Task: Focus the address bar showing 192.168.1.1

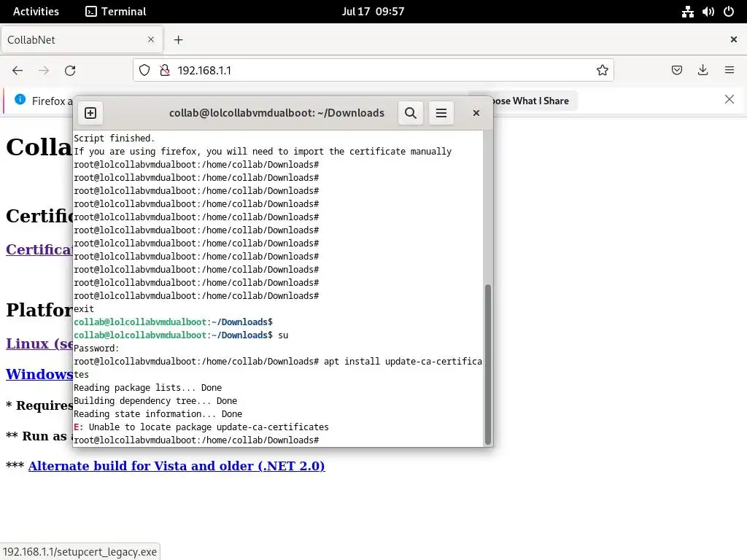Action: tap(373, 71)
